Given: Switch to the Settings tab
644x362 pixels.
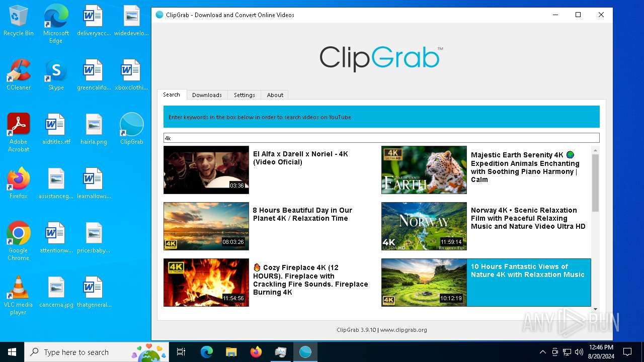Looking at the screenshot, I should tap(245, 95).
